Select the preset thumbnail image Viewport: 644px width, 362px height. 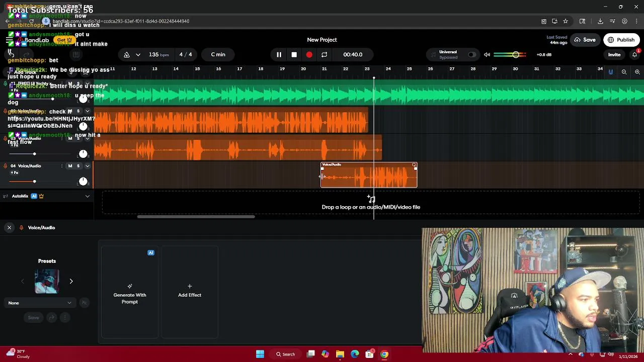point(47,281)
